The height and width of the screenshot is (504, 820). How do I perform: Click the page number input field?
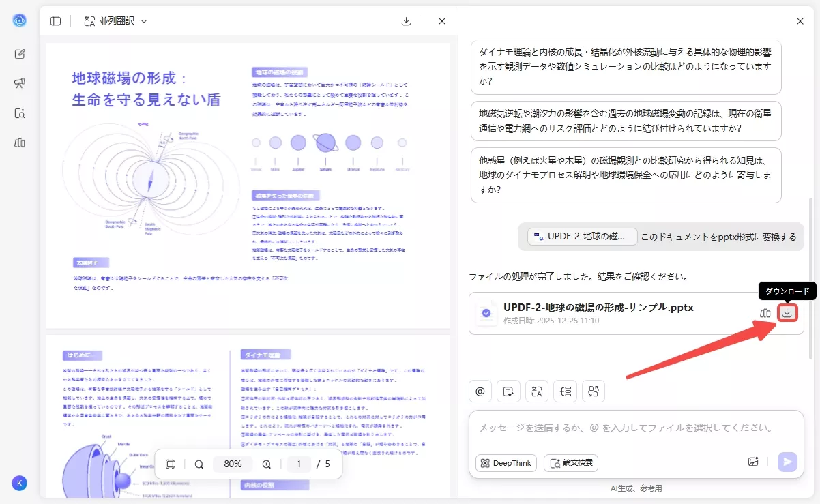(x=298, y=464)
